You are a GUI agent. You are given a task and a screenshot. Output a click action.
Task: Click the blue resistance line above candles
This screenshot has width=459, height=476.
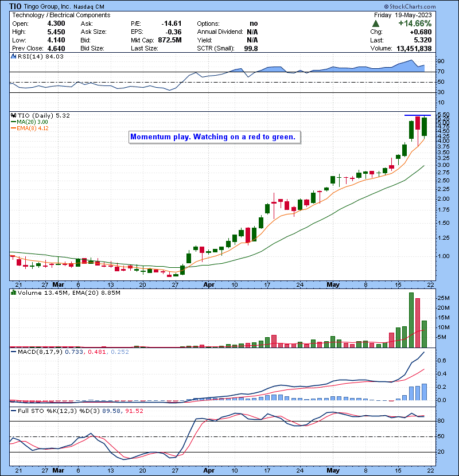[417, 115]
